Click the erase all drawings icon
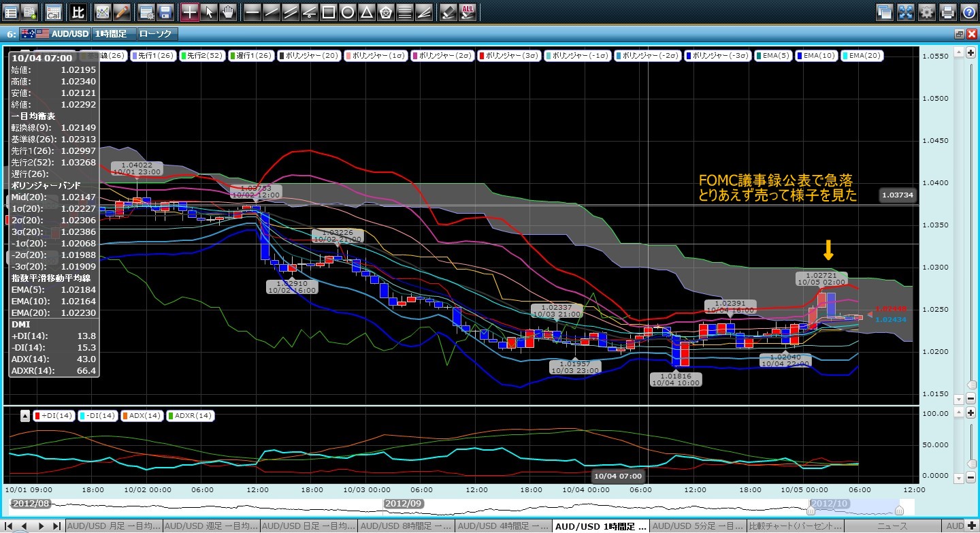980x533 pixels. click(x=468, y=12)
